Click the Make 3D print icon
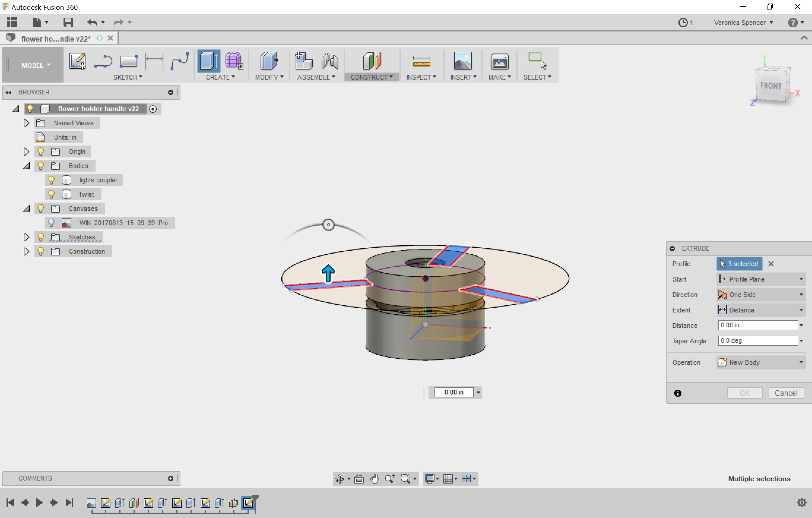 pos(499,61)
